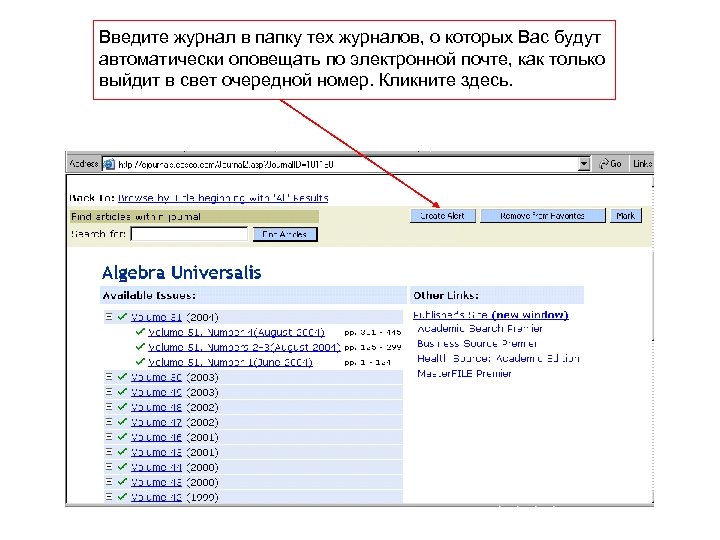Screen dimensions: 720x540
Task: Click the Create Alert button
Action: (443, 216)
